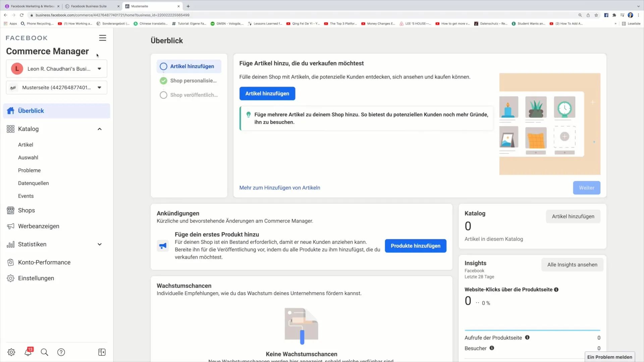Click the Statistiken bar chart icon
The height and width of the screenshot is (362, 644).
point(11,244)
